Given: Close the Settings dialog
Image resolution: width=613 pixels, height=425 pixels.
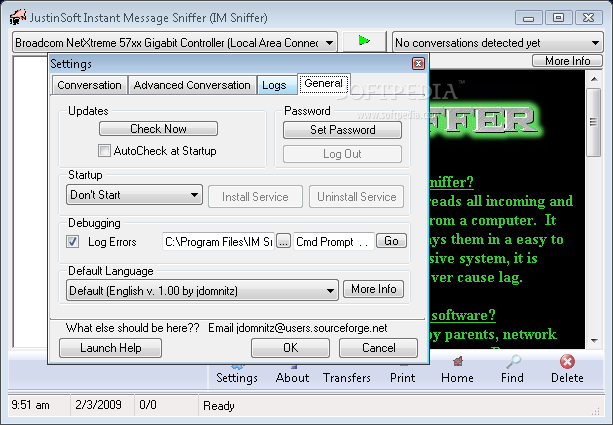Looking at the screenshot, I should coord(418,63).
